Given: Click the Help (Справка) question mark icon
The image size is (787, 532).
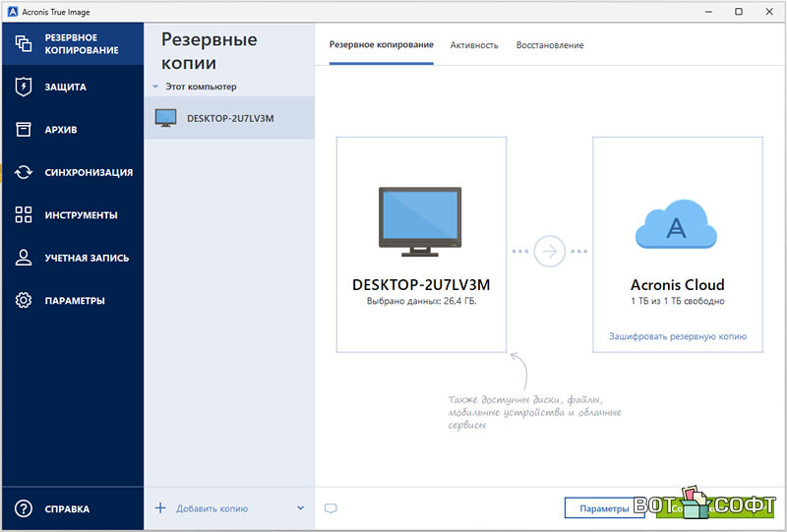Looking at the screenshot, I should pos(24,508).
